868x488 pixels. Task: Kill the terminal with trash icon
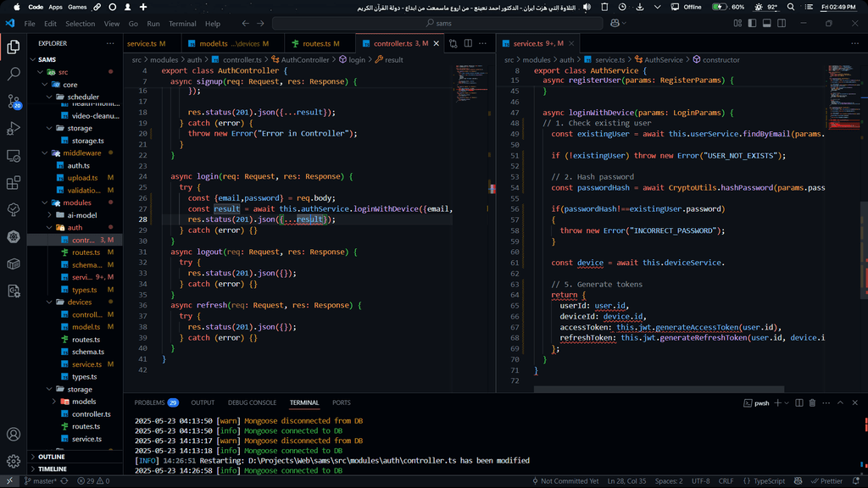click(x=812, y=402)
